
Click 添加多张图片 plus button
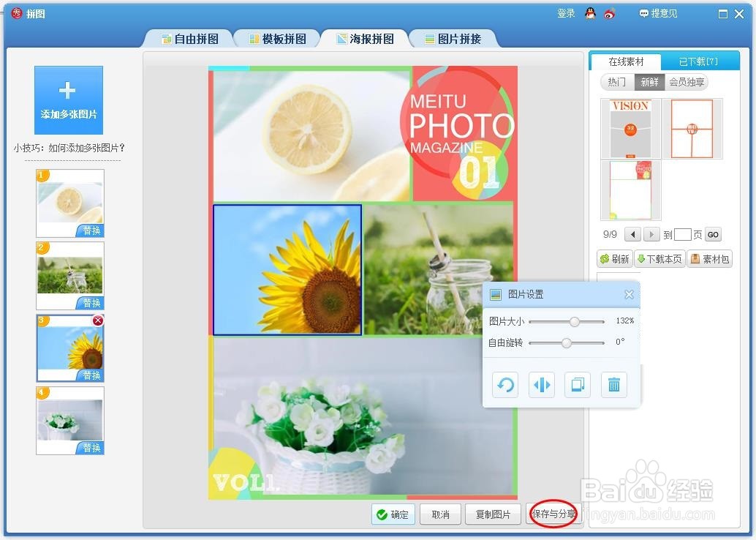pyautogui.click(x=69, y=100)
